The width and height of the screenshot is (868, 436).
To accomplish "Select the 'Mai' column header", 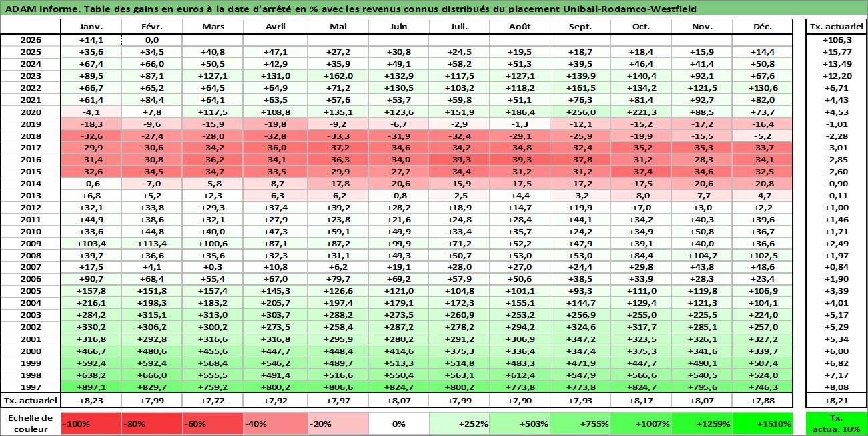I will coord(338,27).
